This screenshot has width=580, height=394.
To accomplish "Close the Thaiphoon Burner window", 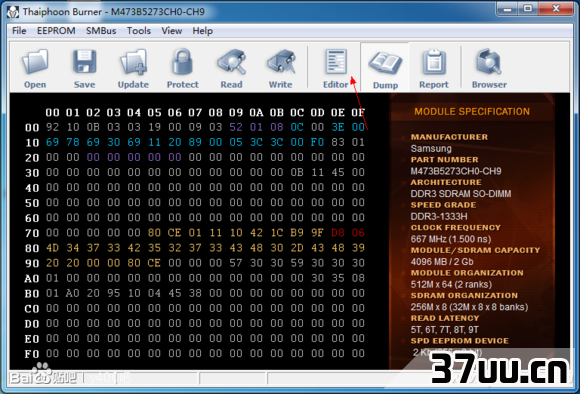I will tap(556, 9).
